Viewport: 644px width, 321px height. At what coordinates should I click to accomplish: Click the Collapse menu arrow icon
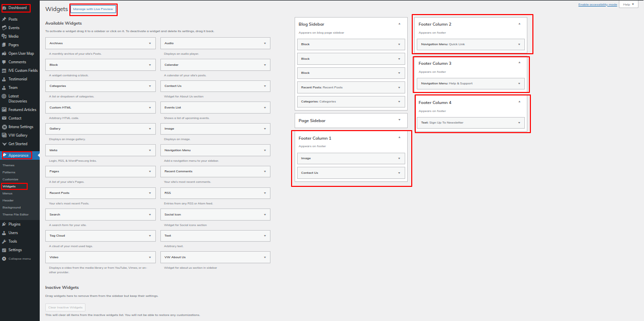(x=5, y=259)
